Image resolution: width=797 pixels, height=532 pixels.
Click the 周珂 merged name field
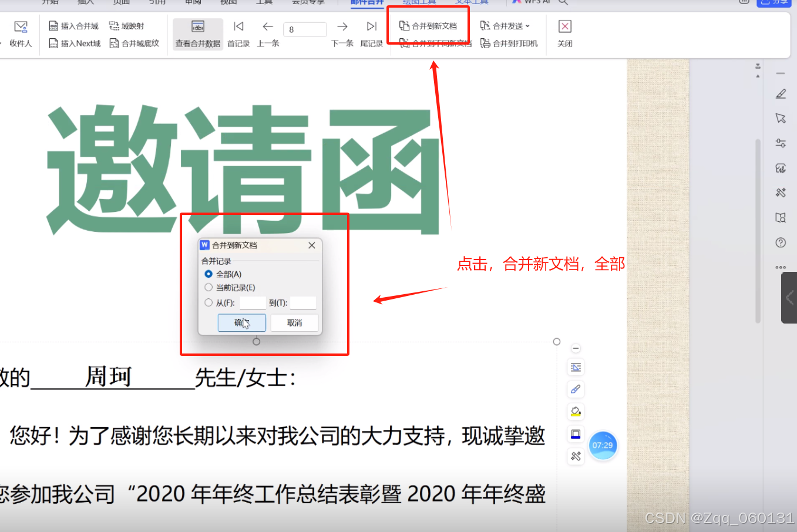point(109,376)
